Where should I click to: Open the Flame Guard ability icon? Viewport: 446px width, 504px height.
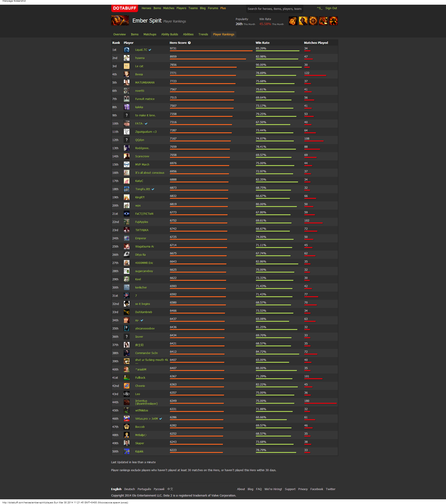[313, 21]
